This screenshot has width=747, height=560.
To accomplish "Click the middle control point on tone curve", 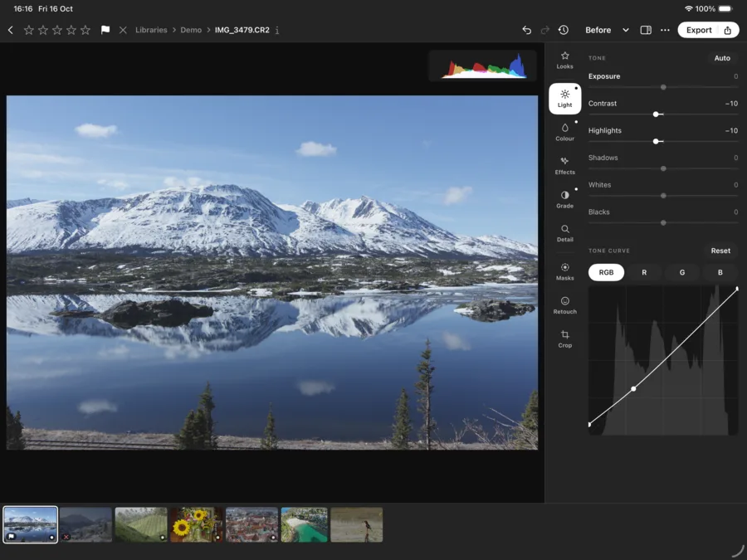I will pyautogui.click(x=633, y=388).
